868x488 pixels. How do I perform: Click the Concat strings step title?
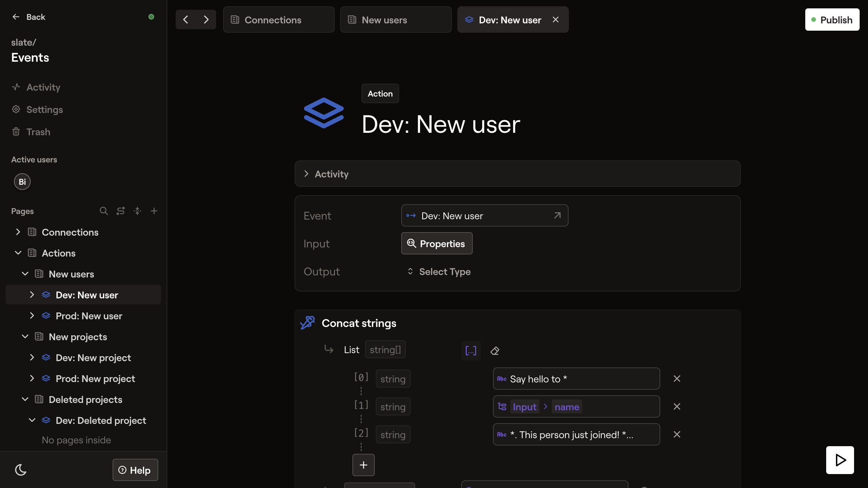click(359, 323)
